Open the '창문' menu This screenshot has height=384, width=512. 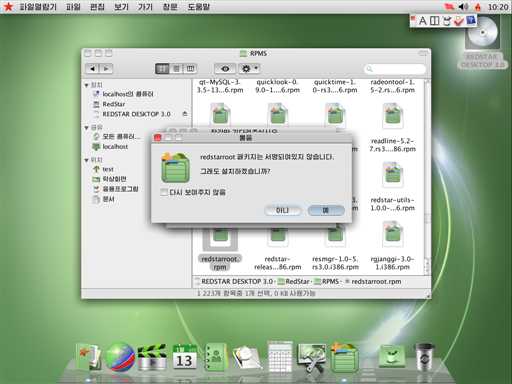(x=170, y=7)
